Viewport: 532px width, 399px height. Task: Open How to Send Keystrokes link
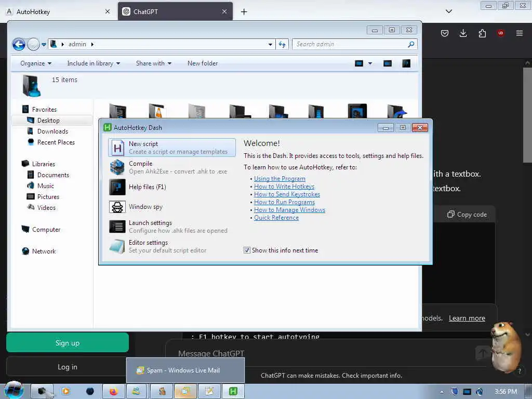click(x=287, y=194)
